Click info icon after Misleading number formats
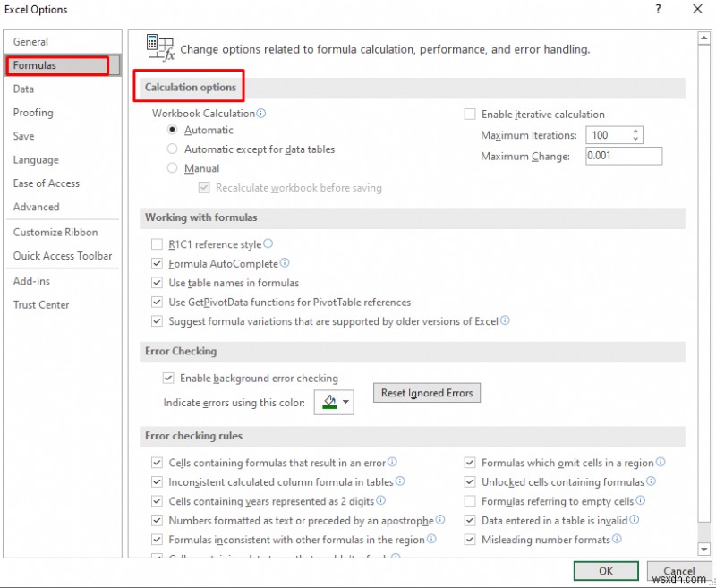The image size is (716, 588). pos(617,539)
